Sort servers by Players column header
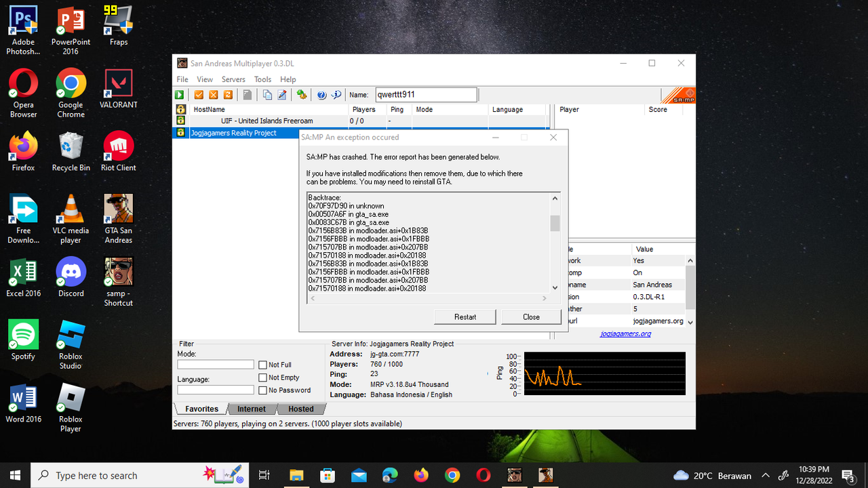The width and height of the screenshot is (868, 488). [367, 109]
